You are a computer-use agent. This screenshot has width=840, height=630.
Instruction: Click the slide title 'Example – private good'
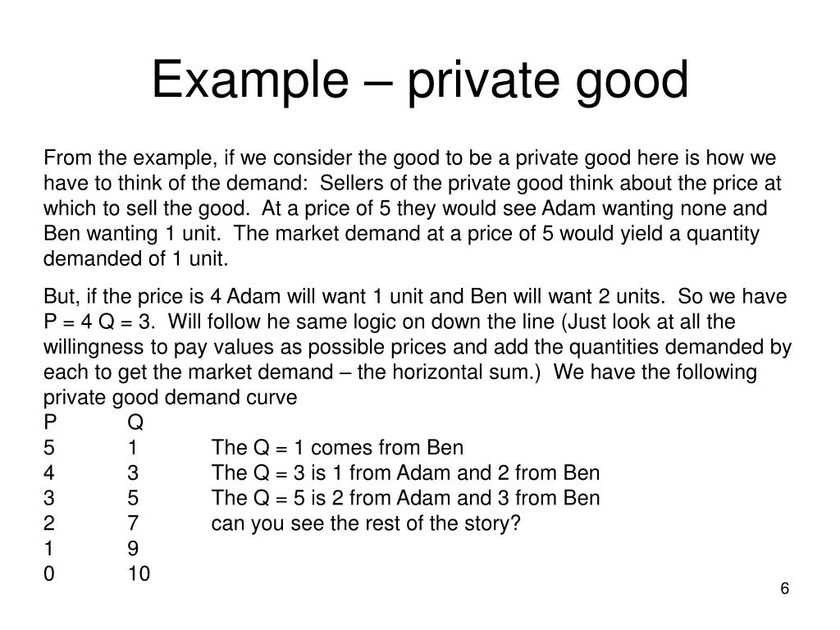pyautogui.click(x=420, y=80)
